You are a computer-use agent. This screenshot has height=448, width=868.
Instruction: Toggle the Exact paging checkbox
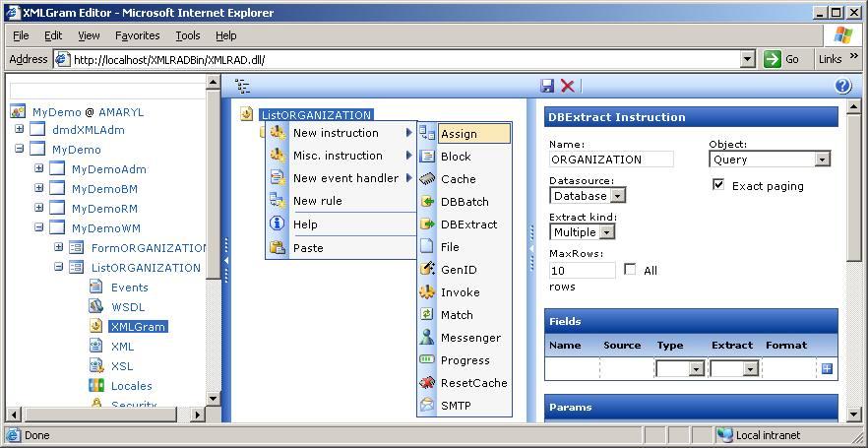pos(718,185)
